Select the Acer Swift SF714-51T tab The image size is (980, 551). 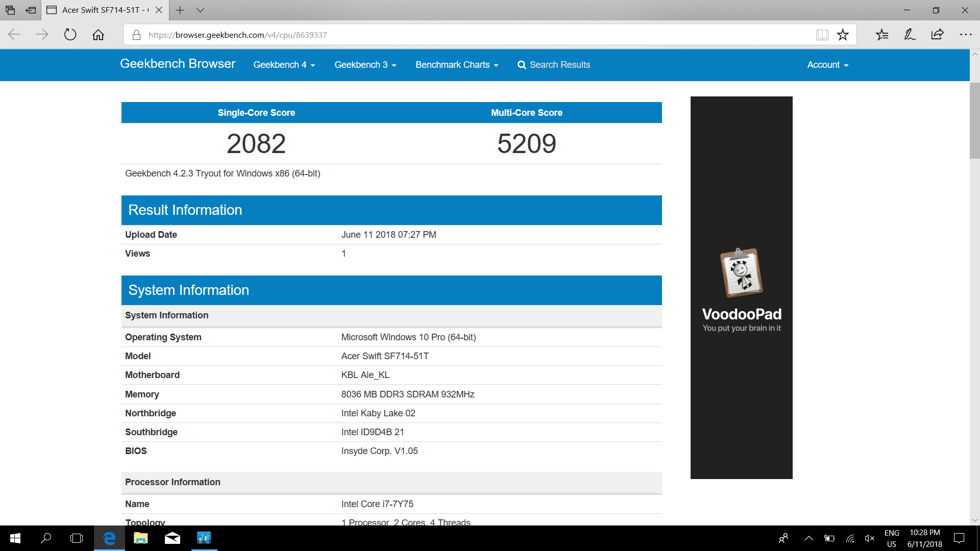pos(105,10)
